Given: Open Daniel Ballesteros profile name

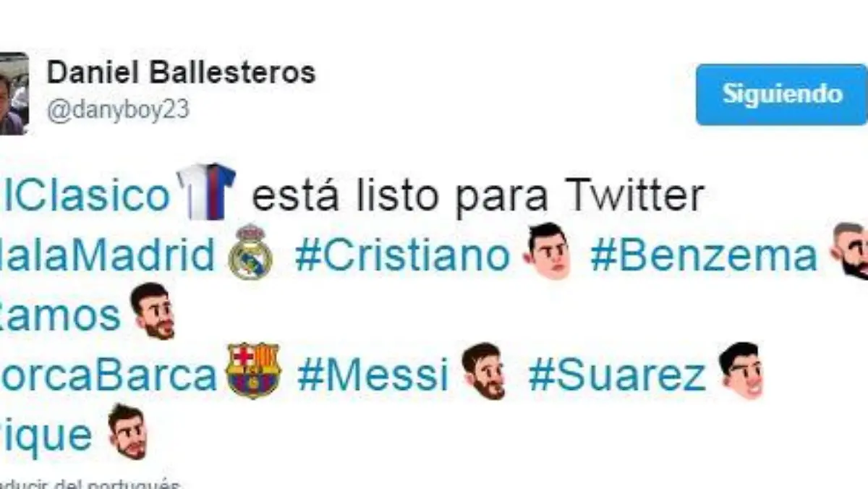Looking at the screenshot, I should click(181, 73).
